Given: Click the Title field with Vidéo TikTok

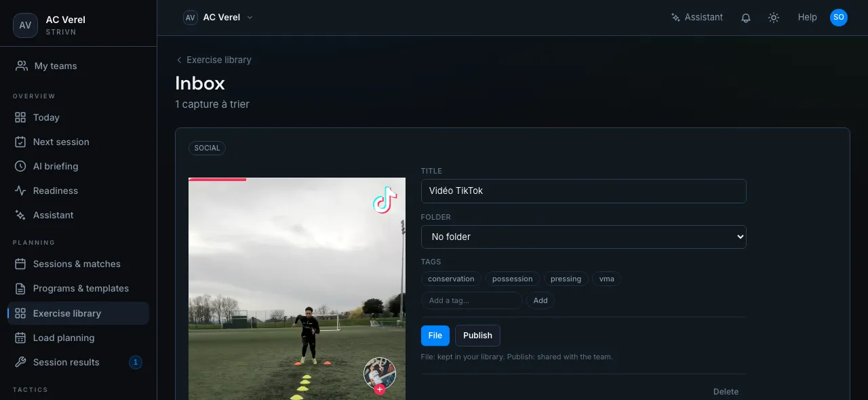Looking at the screenshot, I should pos(583,191).
